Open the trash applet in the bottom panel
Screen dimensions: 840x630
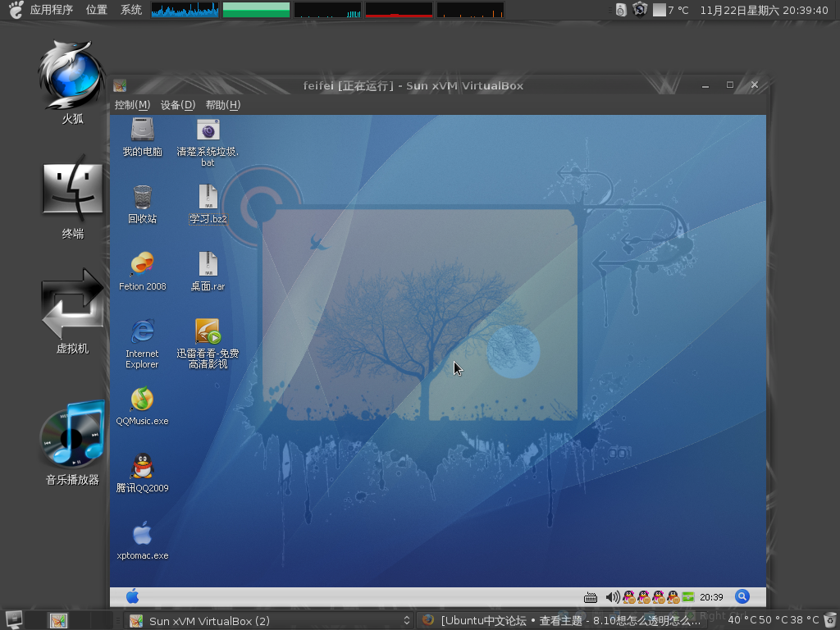(830, 620)
